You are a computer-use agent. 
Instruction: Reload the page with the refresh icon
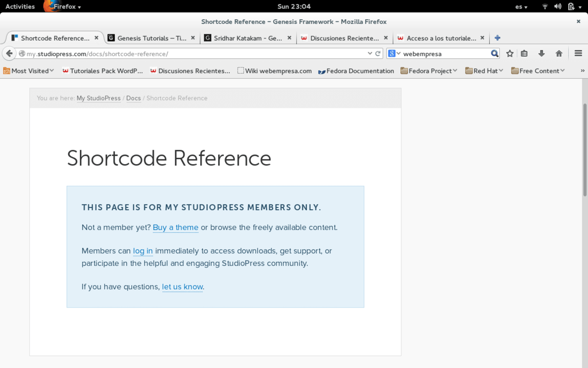[x=378, y=53]
